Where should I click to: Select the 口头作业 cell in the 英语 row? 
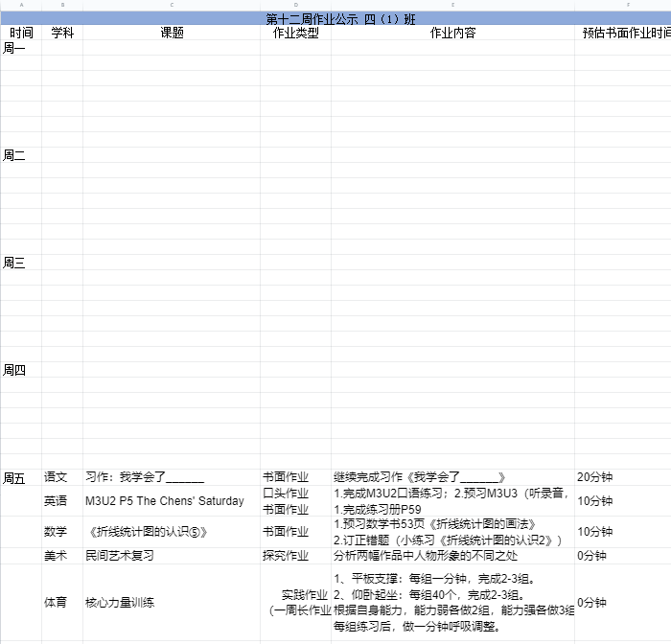[x=295, y=500]
